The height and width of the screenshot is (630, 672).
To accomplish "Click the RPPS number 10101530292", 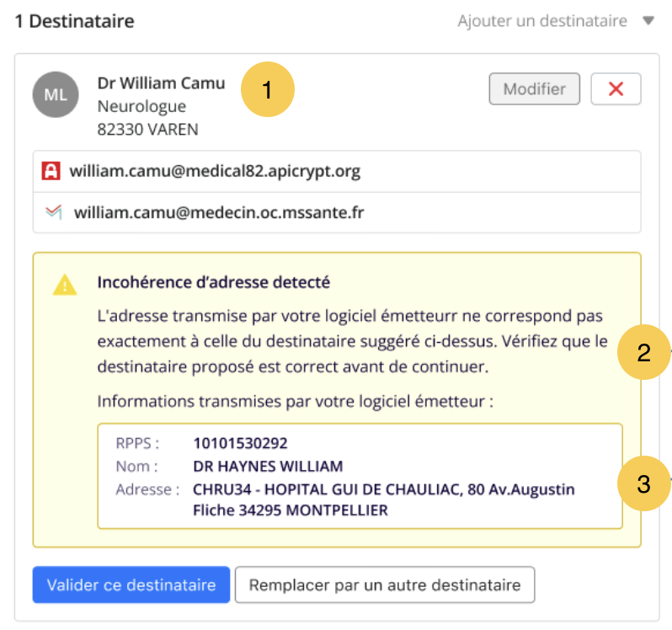I will pos(241,443).
